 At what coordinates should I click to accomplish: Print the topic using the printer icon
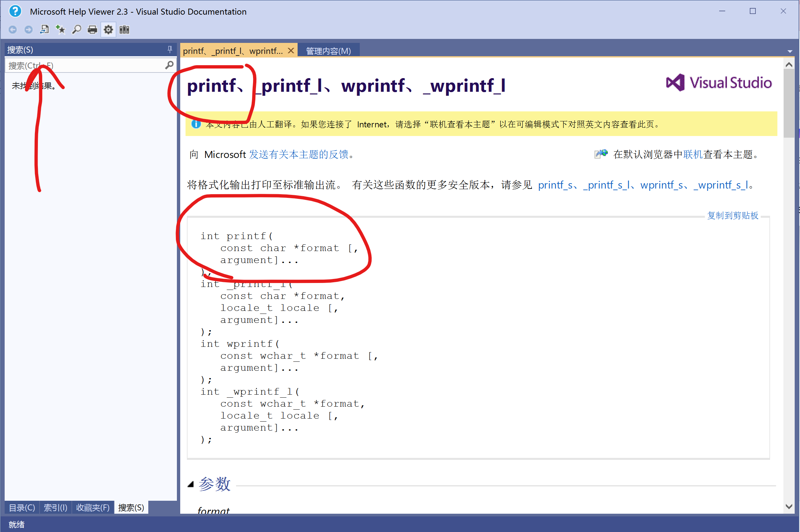[92, 30]
